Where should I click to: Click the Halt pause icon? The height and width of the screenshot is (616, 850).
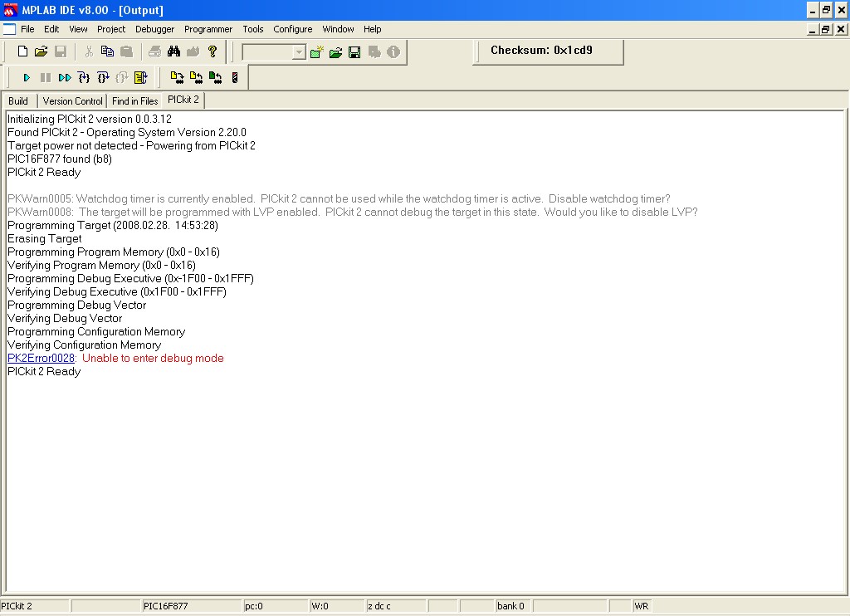[x=46, y=77]
